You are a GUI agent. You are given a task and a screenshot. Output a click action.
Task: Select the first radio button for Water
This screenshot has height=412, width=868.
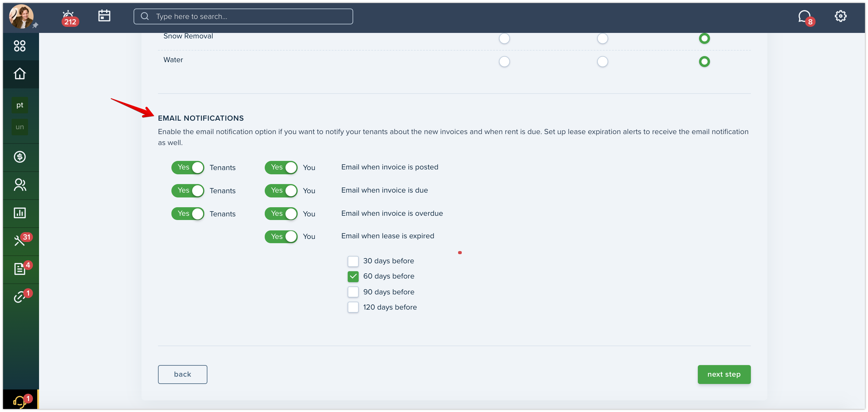tap(504, 62)
